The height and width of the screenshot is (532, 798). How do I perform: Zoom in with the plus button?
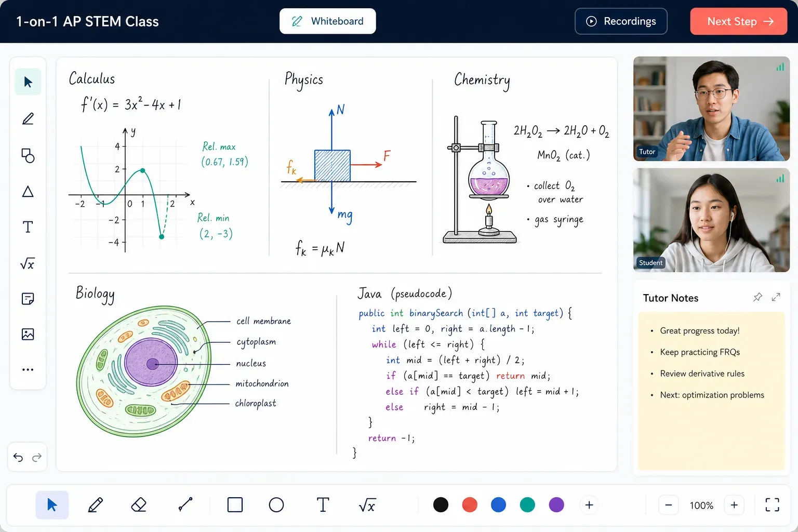tap(734, 505)
